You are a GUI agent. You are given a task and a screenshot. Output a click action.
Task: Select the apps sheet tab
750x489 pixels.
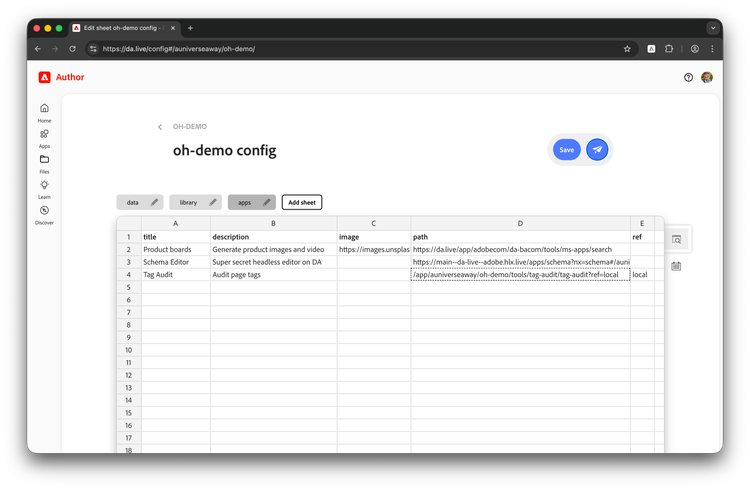pyautogui.click(x=244, y=202)
